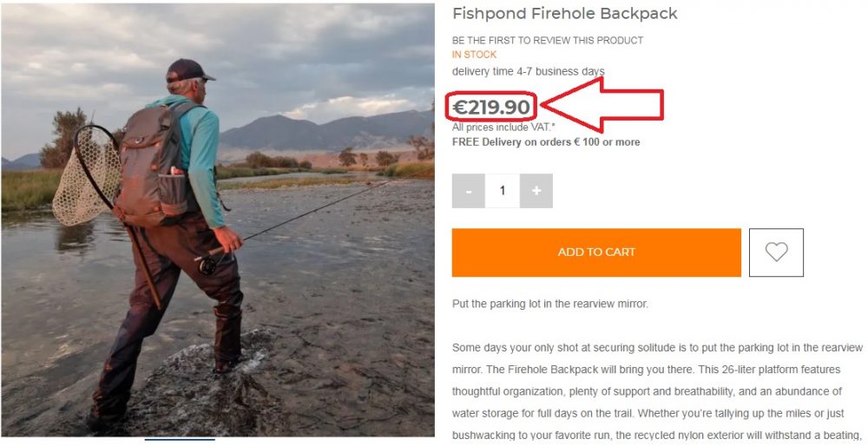The height and width of the screenshot is (446, 868).
Task: Click the orange IN STOCK label
Action: coord(474,55)
